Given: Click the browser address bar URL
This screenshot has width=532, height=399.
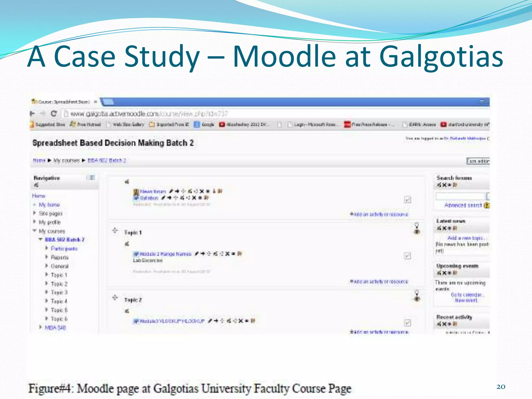Looking at the screenshot, I should [x=149, y=114].
